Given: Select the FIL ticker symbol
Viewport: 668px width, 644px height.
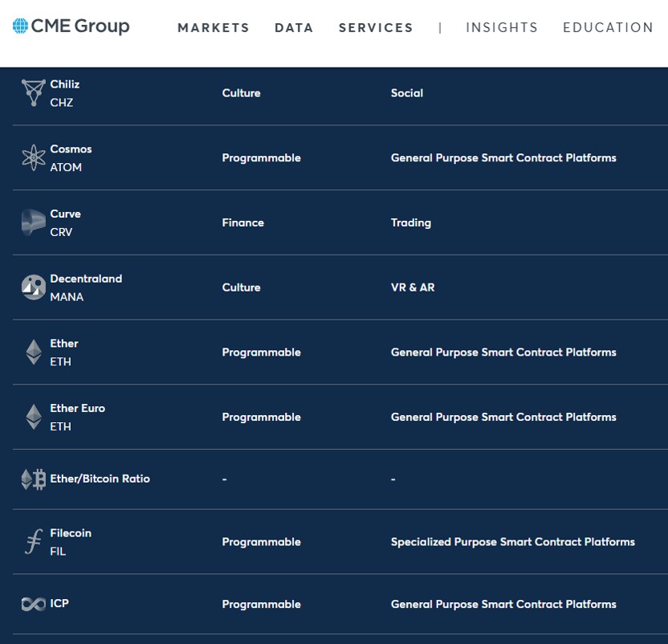Looking at the screenshot, I should pos(58,552).
